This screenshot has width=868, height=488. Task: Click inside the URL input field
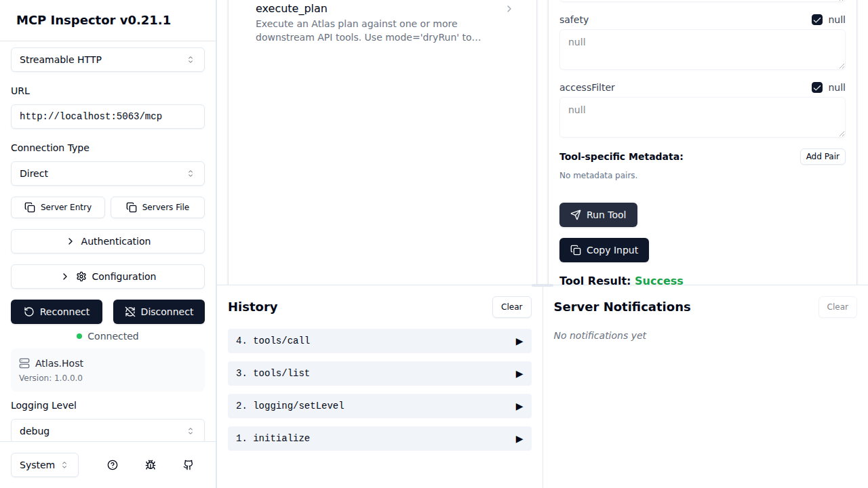click(107, 116)
